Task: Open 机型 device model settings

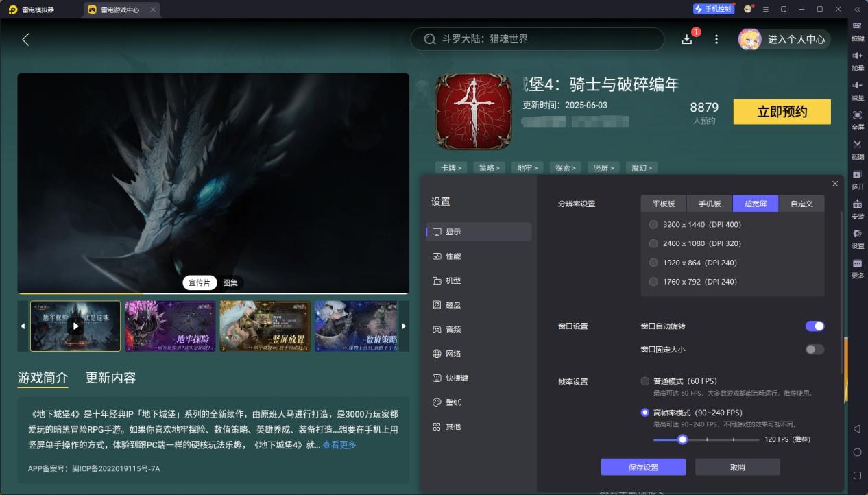Action: coord(479,280)
